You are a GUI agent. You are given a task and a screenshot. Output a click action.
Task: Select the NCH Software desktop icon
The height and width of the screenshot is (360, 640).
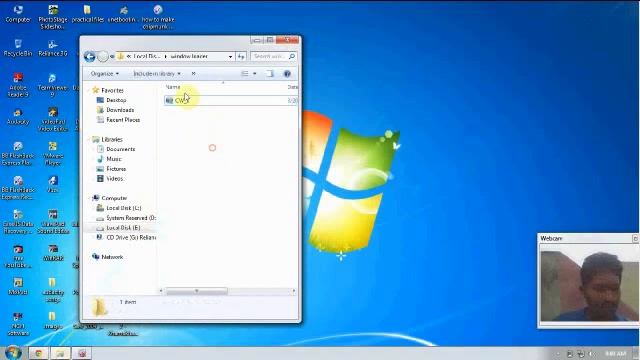[x=18, y=324]
